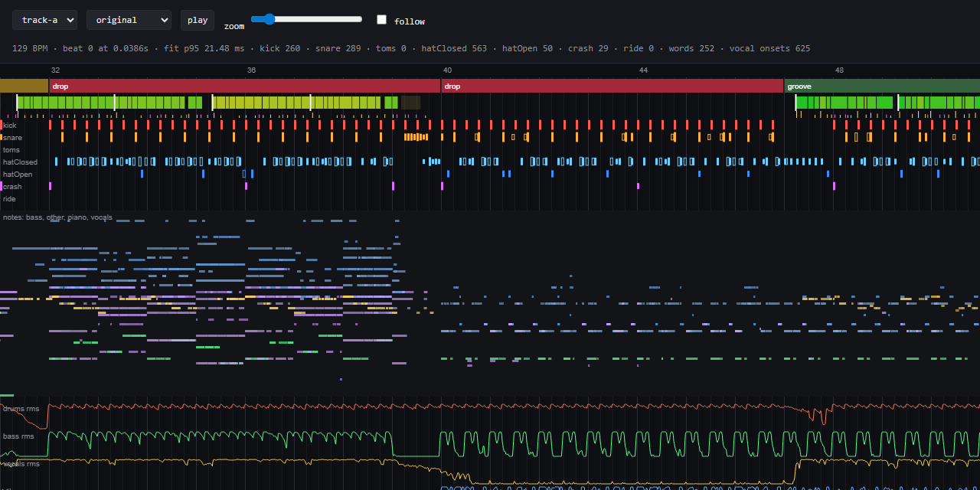Open the original stem selector dropdown
980x490 pixels.
(129, 20)
